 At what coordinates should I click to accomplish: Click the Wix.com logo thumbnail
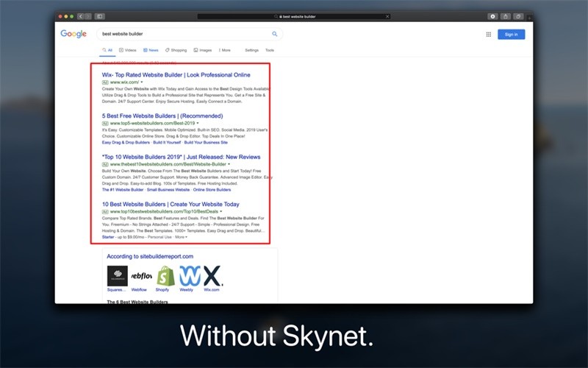212,276
